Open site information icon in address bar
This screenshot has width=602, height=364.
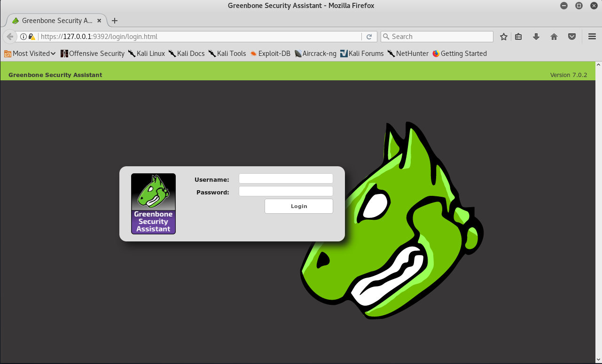[23, 37]
